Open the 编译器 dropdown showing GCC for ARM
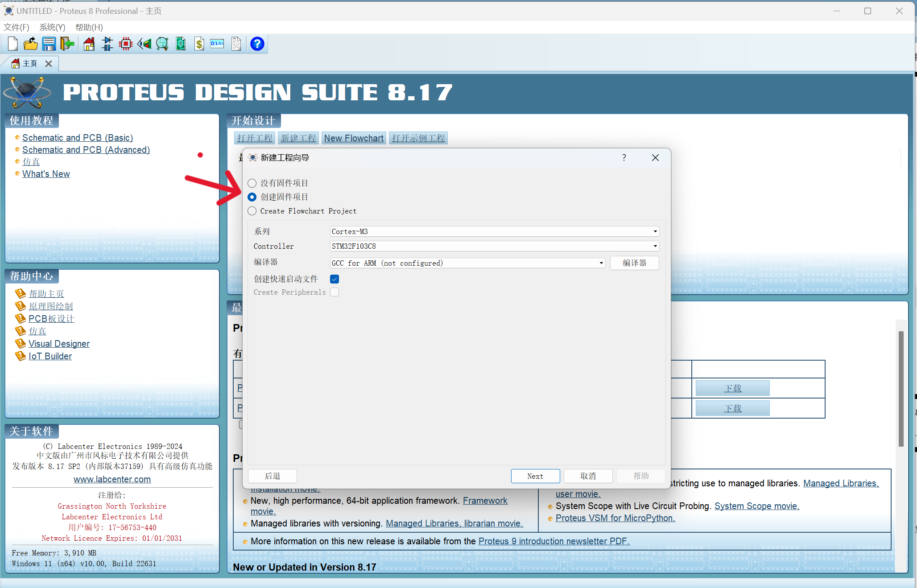 pos(467,263)
